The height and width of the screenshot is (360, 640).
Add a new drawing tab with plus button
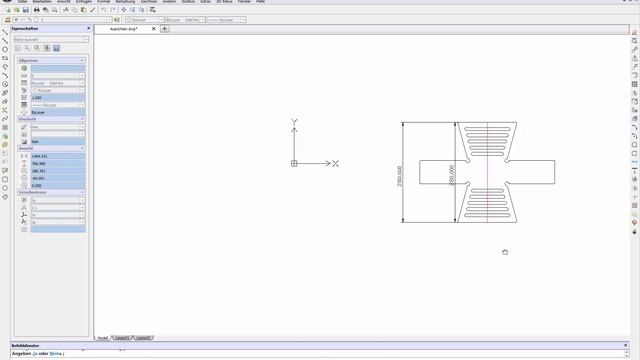(x=164, y=29)
